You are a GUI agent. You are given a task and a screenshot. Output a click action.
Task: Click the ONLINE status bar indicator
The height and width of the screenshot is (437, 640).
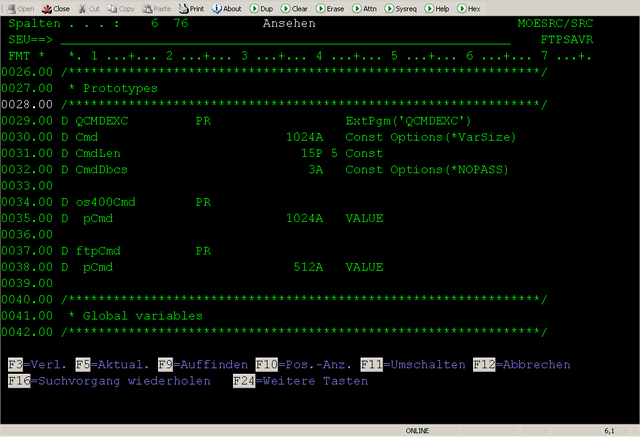pyautogui.click(x=417, y=431)
